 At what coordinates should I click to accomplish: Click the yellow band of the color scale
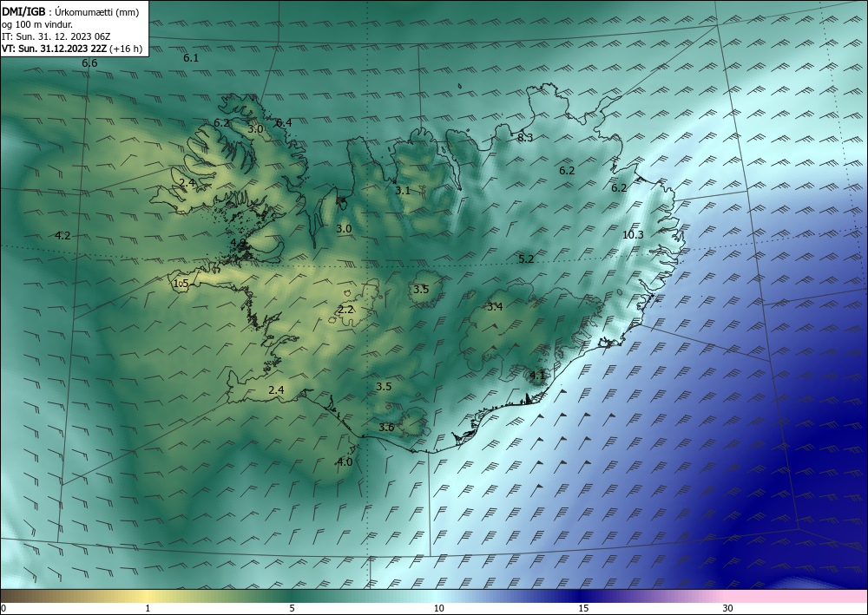tap(145, 596)
